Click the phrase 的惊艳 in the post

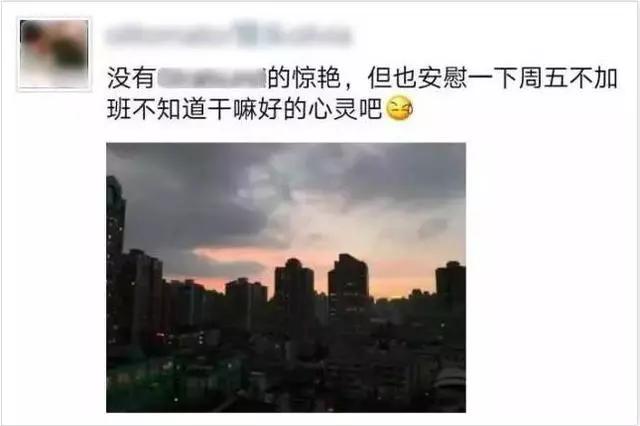coord(304,78)
